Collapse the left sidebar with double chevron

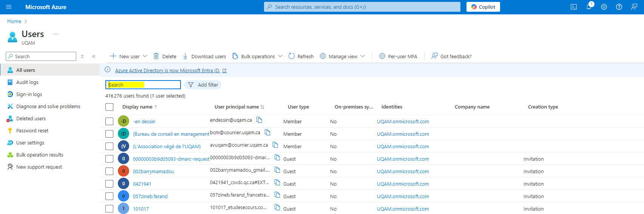coord(94,56)
